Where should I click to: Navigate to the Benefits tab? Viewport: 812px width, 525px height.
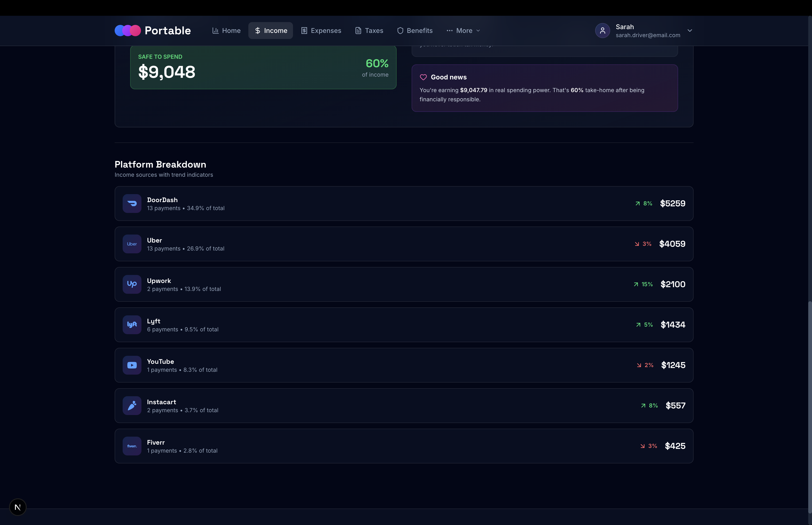click(x=415, y=31)
